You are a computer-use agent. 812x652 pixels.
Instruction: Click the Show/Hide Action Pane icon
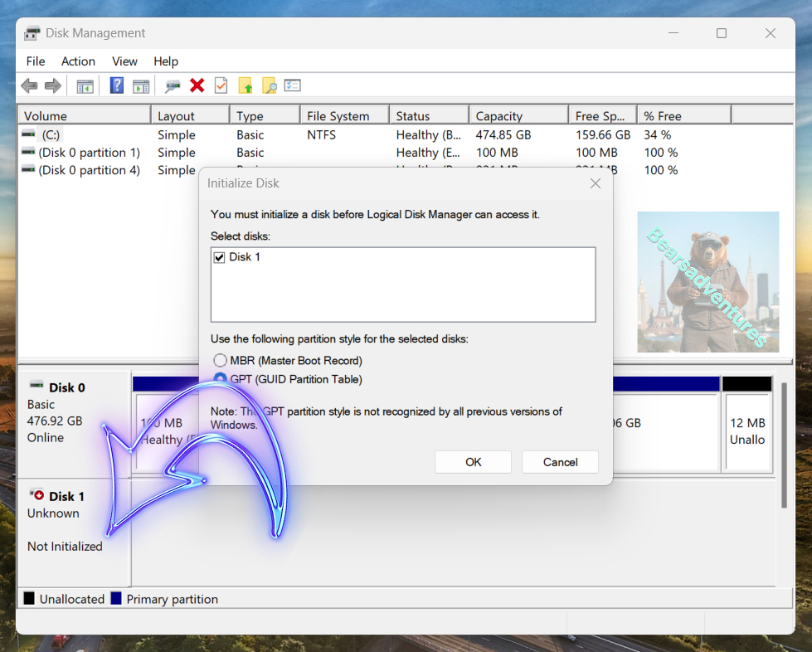(141, 85)
